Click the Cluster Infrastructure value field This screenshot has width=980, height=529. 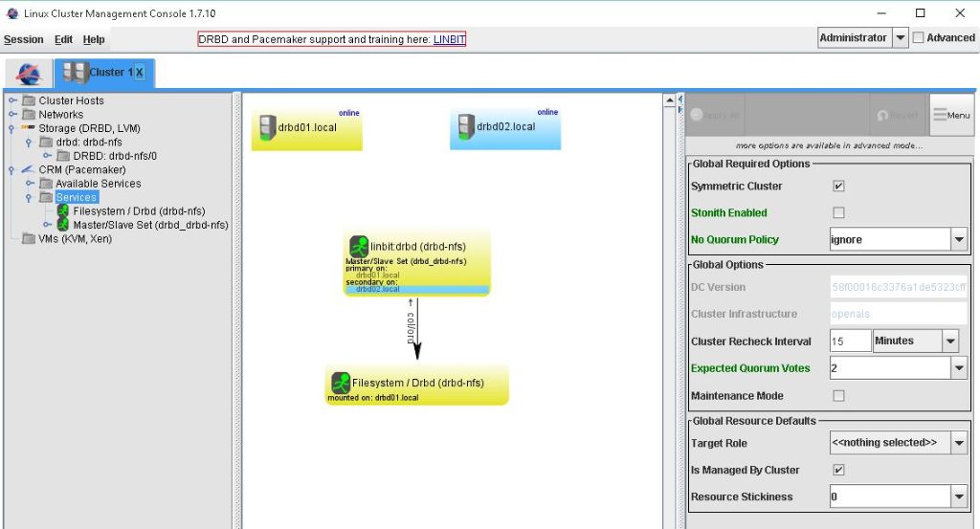click(x=899, y=314)
